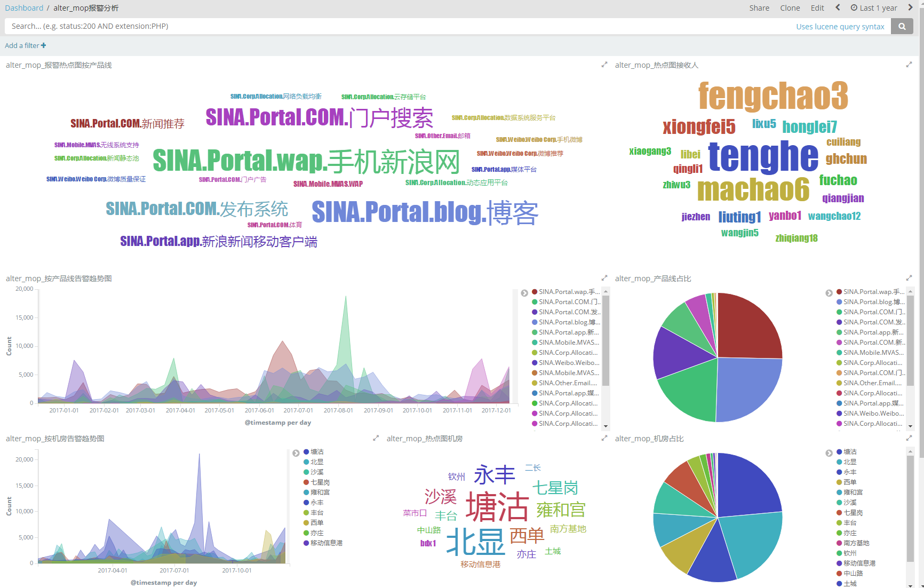Expand the alter_mop_产品线占比 pie panel to full screen
The width and height of the screenshot is (924, 588).
click(x=909, y=278)
